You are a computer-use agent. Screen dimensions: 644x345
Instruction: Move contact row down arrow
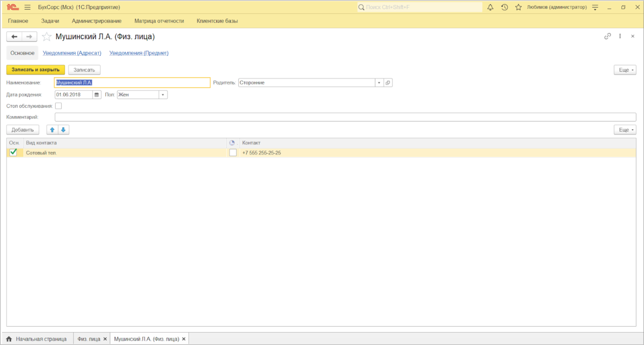pyautogui.click(x=64, y=130)
